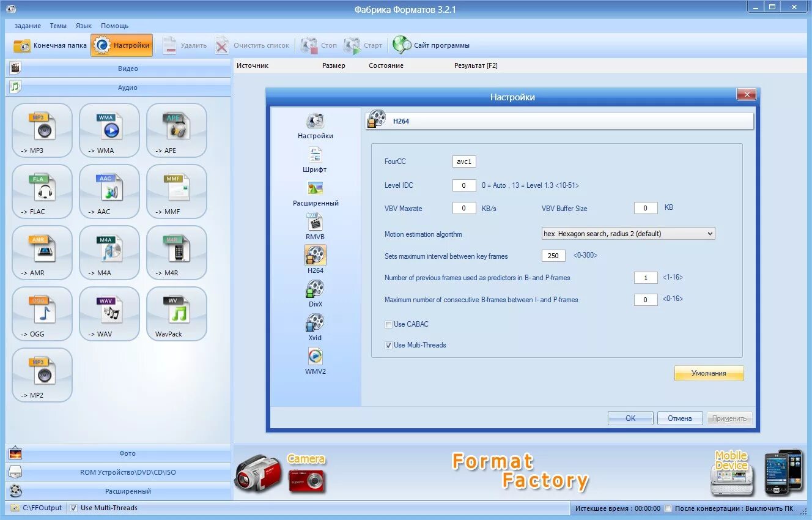Select H264 in the settings sidebar
812x520 pixels.
click(x=316, y=260)
